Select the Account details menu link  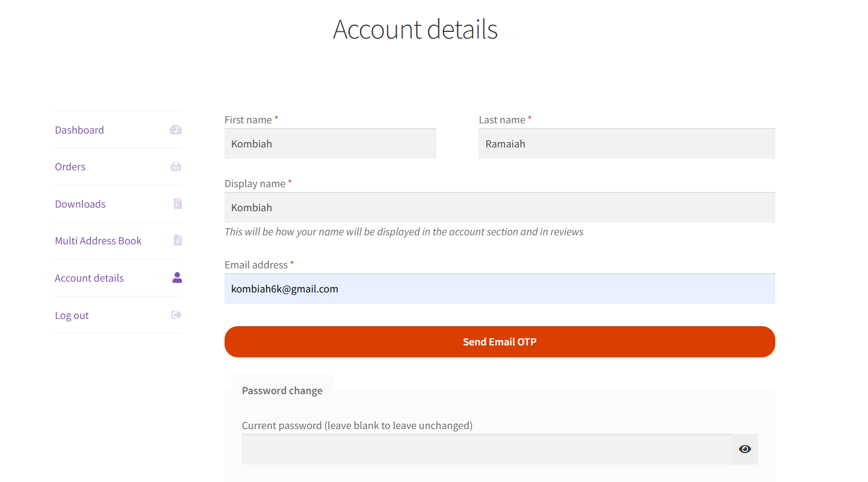coord(89,278)
